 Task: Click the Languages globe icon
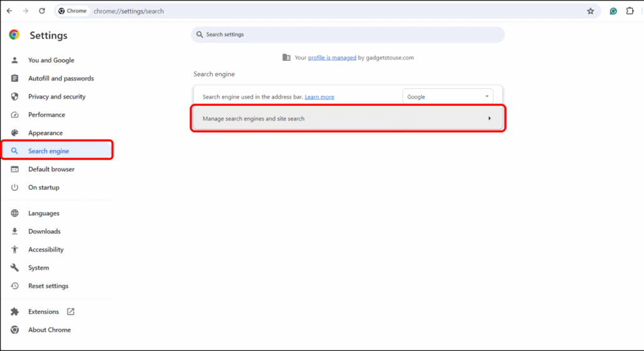tap(15, 213)
